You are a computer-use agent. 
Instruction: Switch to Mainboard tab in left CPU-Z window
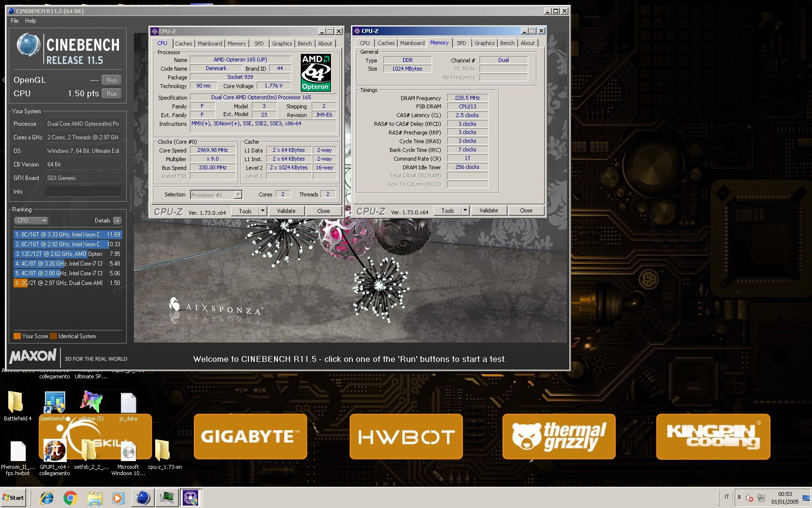click(x=210, y=44)
